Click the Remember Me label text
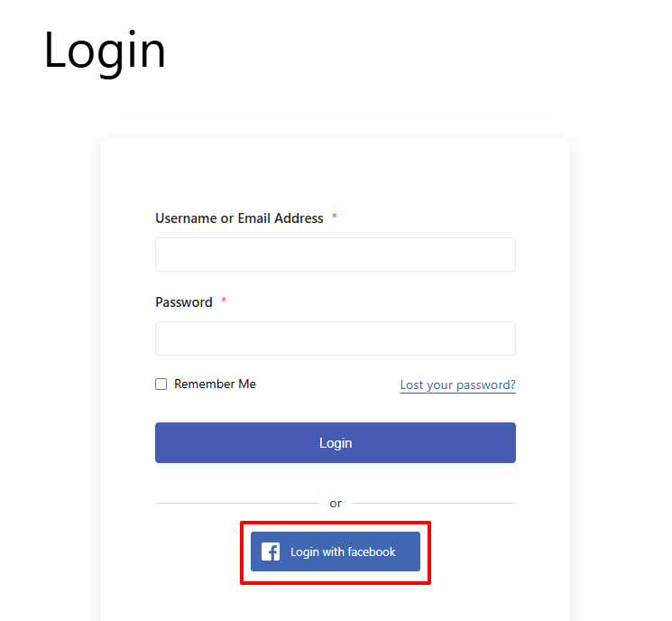 (x=215, y=384)
